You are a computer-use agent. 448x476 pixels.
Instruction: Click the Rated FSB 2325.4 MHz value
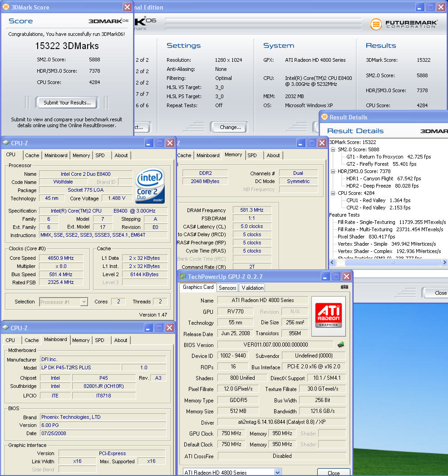coord(61,283)
